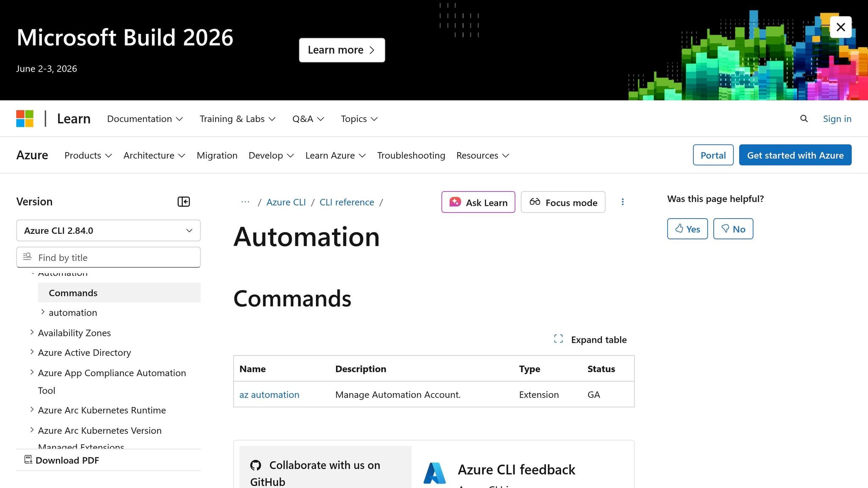Viewport: 868px width, 488px height.
Task: Open the Azure CLI 2.84.0 version selector
Action: point(108,230)
